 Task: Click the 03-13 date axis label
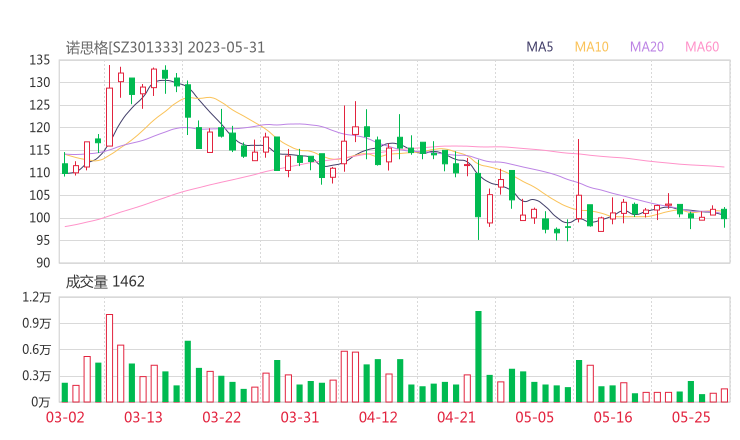[143, 417]
